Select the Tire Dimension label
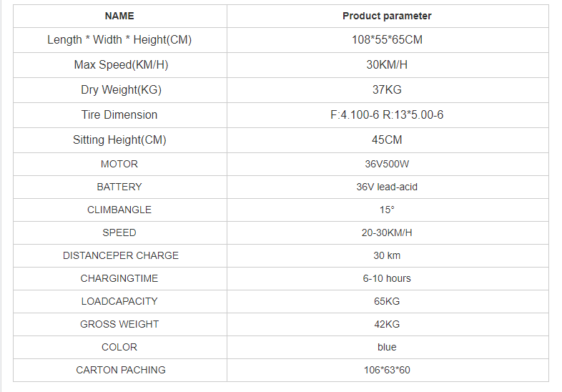The height and width of the screenshot is (392, 562). point(119,114)
